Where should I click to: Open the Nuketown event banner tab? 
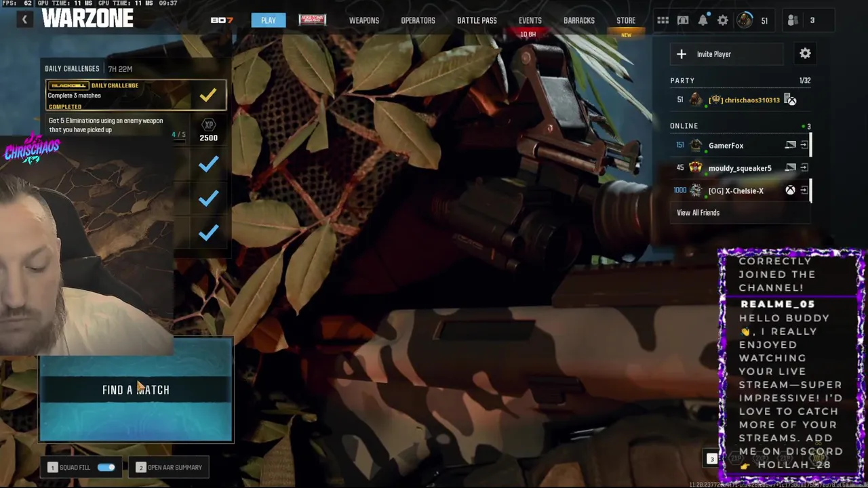pyautogui.click(x=312, y=20)
